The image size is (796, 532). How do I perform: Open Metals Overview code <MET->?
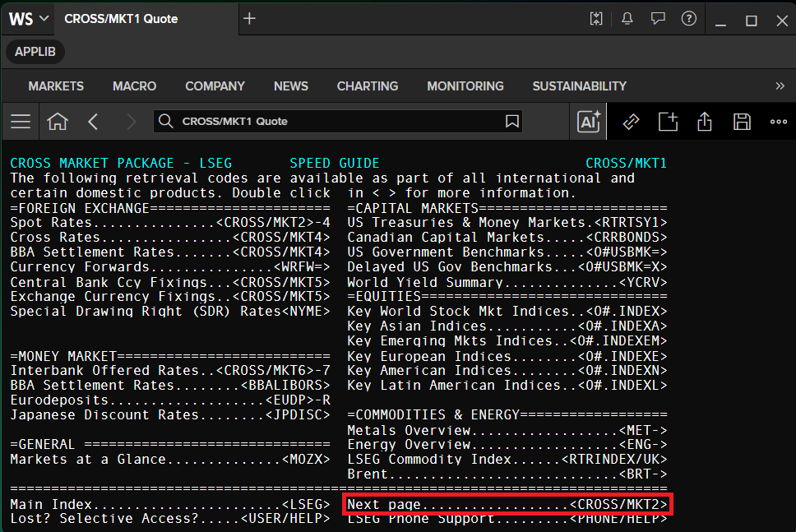[643, 431]
